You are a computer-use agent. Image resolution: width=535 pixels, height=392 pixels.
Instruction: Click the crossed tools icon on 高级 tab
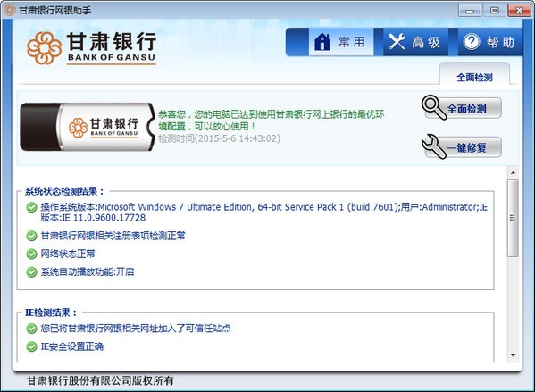(397, 42)
